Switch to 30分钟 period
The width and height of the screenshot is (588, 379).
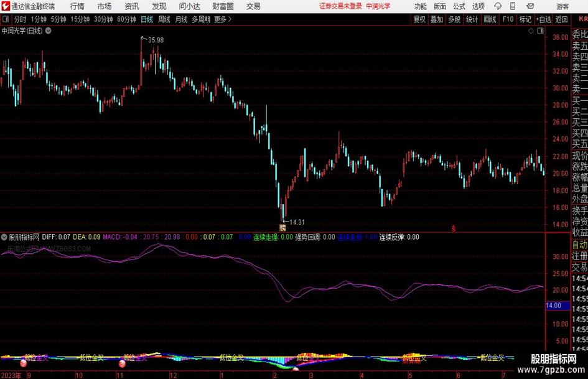(103, 19)
